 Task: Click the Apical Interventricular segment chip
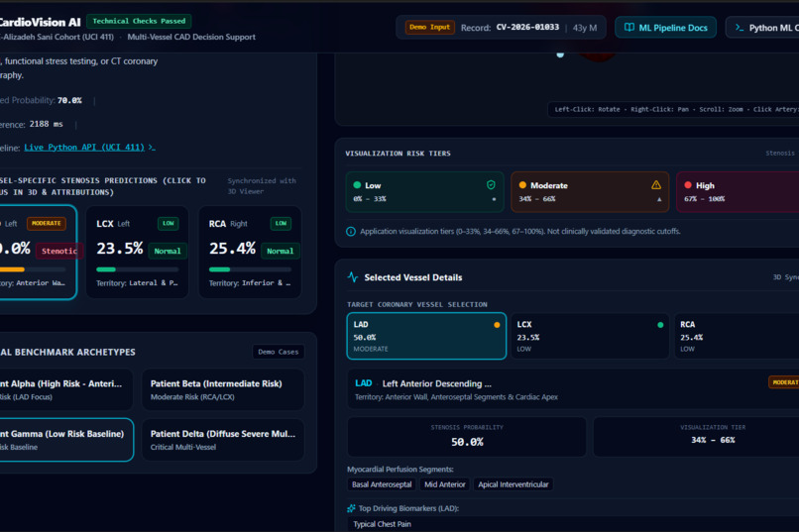514,484
